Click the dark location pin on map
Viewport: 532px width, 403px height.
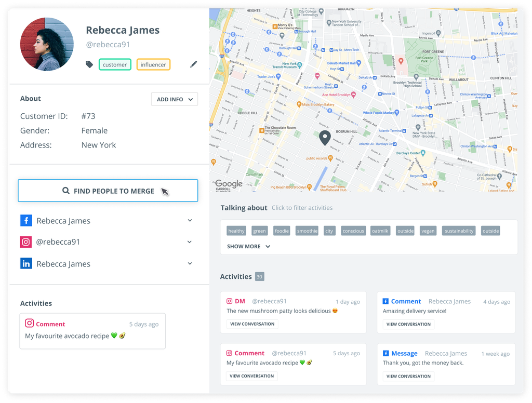(325, 138)
